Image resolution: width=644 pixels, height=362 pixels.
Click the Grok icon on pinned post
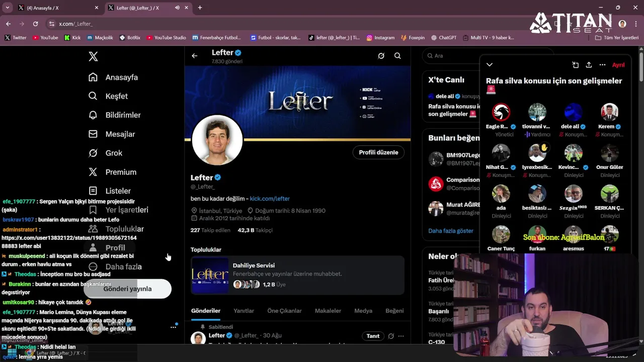click(391, 336)
